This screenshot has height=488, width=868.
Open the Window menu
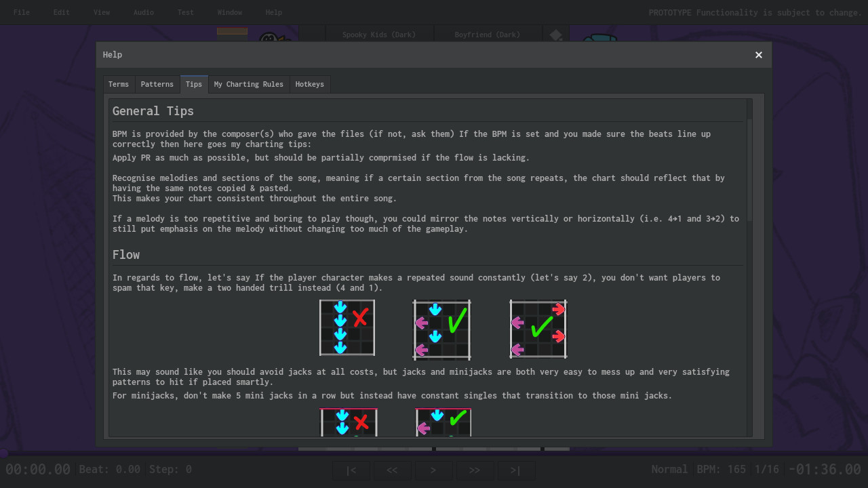(x=230, y=12)
